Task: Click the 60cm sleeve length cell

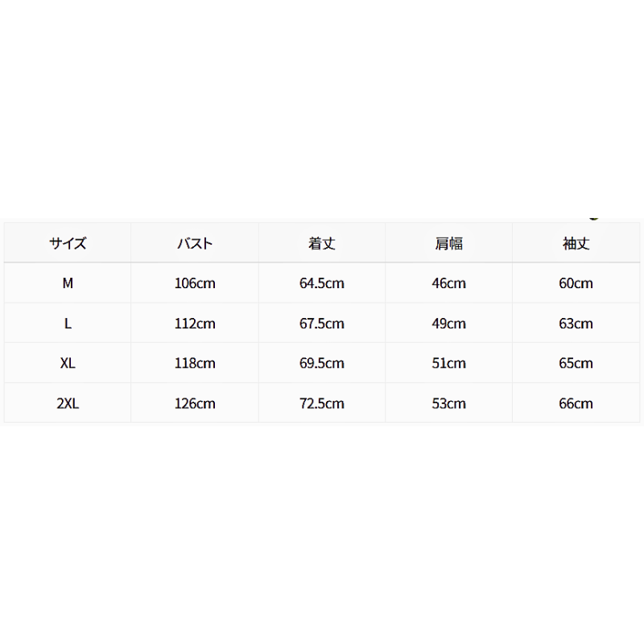Action: point(576,283)
